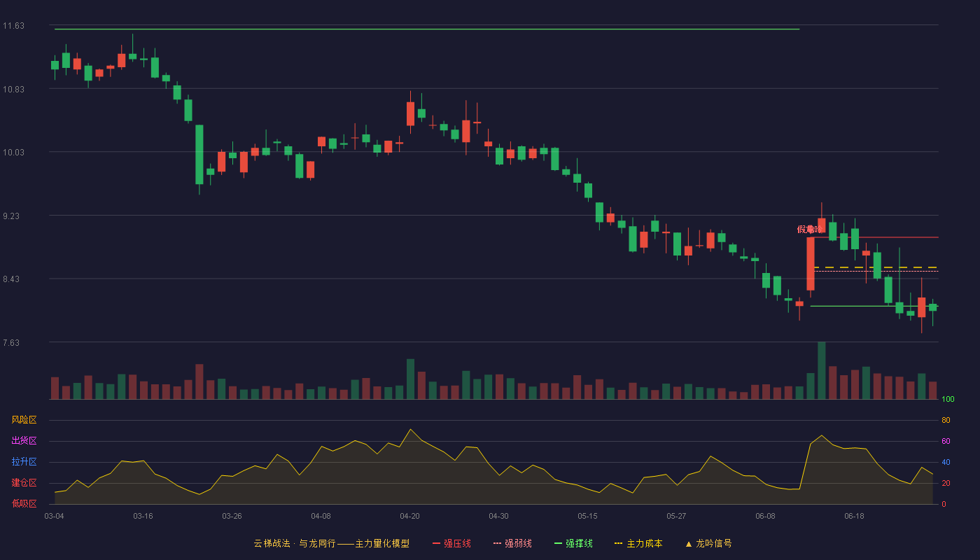Click the 03-16 date label
The image size is (980, 560).
143,516
